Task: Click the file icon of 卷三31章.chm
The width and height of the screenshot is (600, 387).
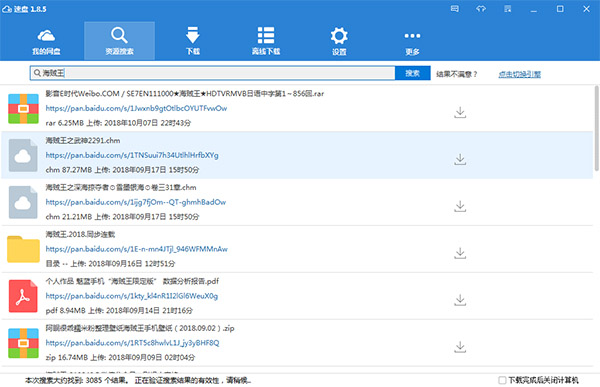Action: (x=23, y=202)
